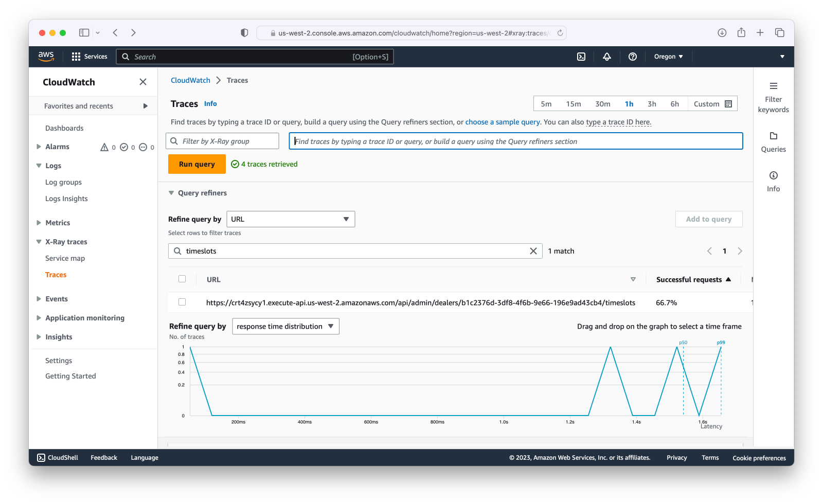Open a new browser tab
Image resolution: width=823 pixels, height=504 pixels.
tap(760, 32)
